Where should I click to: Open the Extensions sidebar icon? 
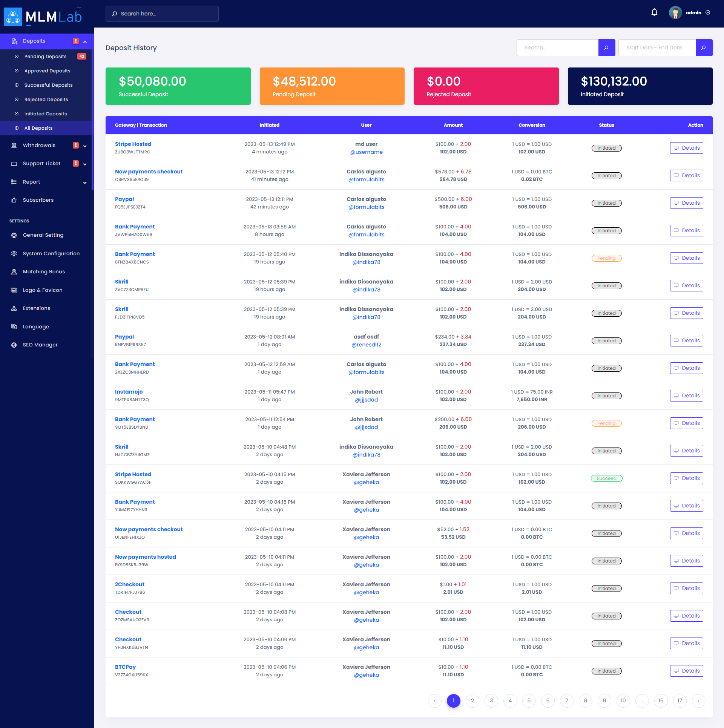(14, 308)
